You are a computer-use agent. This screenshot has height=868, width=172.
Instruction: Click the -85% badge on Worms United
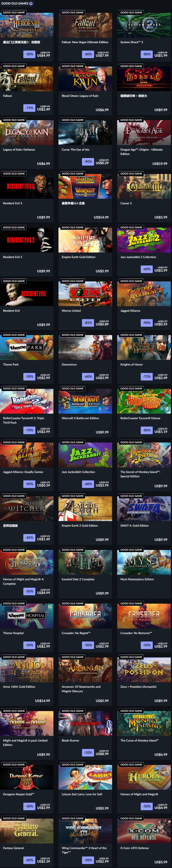tap(88, 322)
